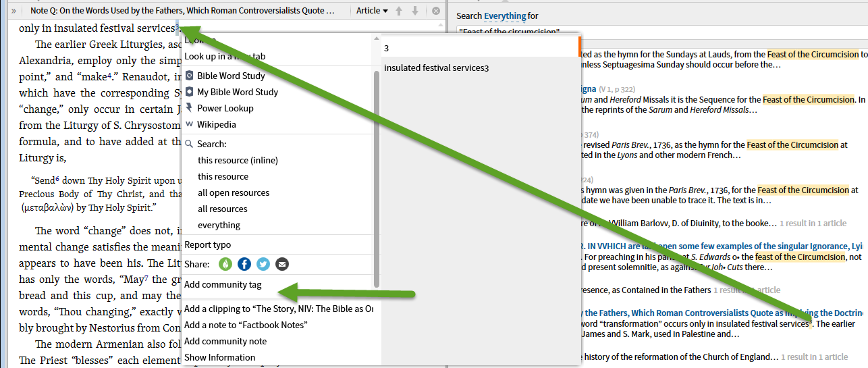Open the Article navigation dropdown

[372, 11]
